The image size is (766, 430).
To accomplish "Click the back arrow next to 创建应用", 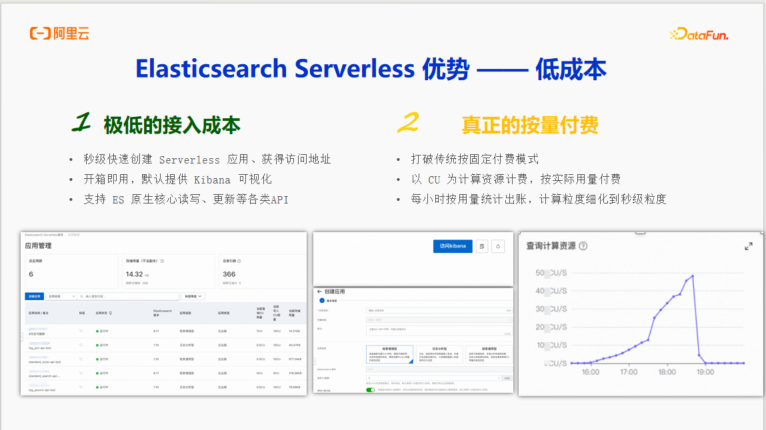I will [x=319, y=291].
